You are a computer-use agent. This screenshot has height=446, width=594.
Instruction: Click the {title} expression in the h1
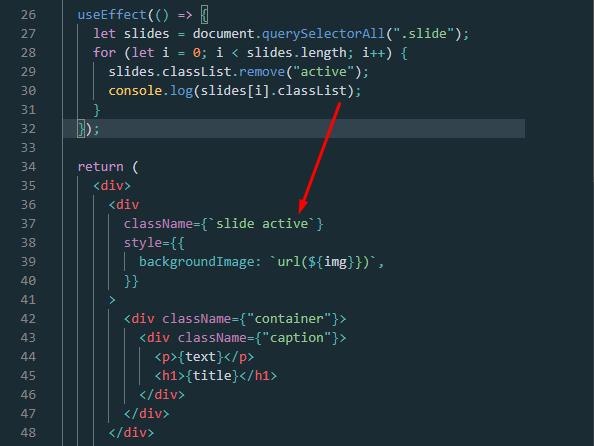coord(212,376)
